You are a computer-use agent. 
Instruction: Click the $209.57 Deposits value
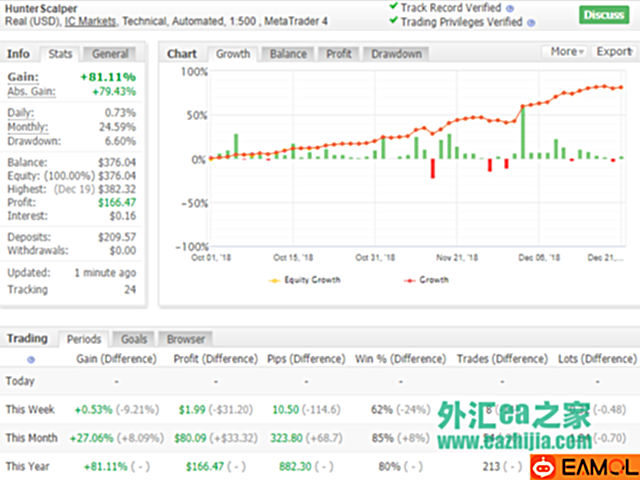coord(117,237)
